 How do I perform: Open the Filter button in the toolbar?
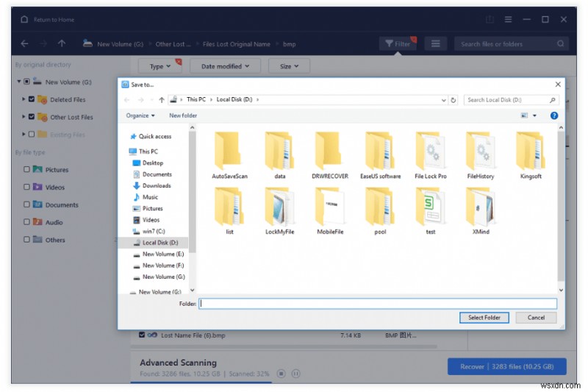tap(398, 44)
